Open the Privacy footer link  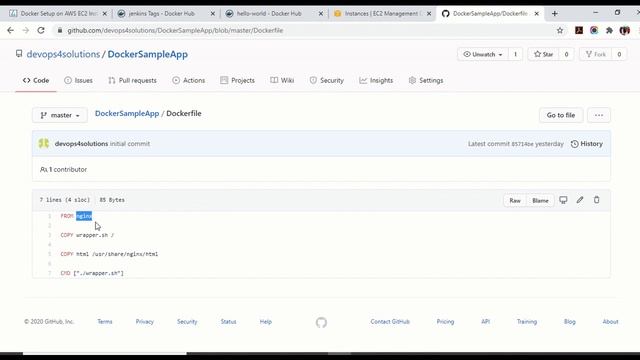[x=145, y=322]
